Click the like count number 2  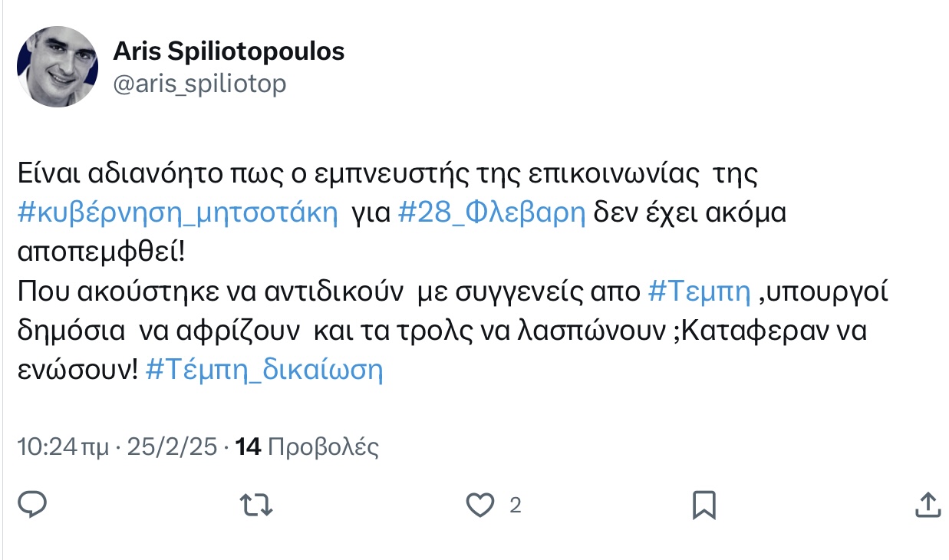point(516,506)
